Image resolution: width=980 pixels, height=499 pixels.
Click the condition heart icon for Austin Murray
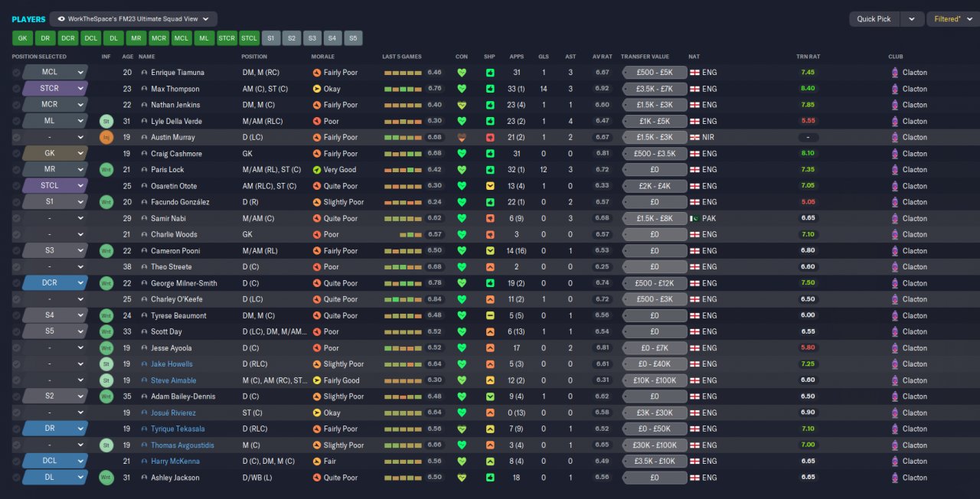tap(462, 138)
